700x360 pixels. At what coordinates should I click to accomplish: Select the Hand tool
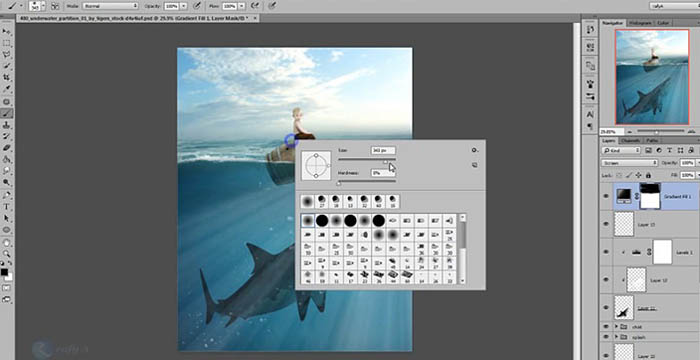(7, 242)
